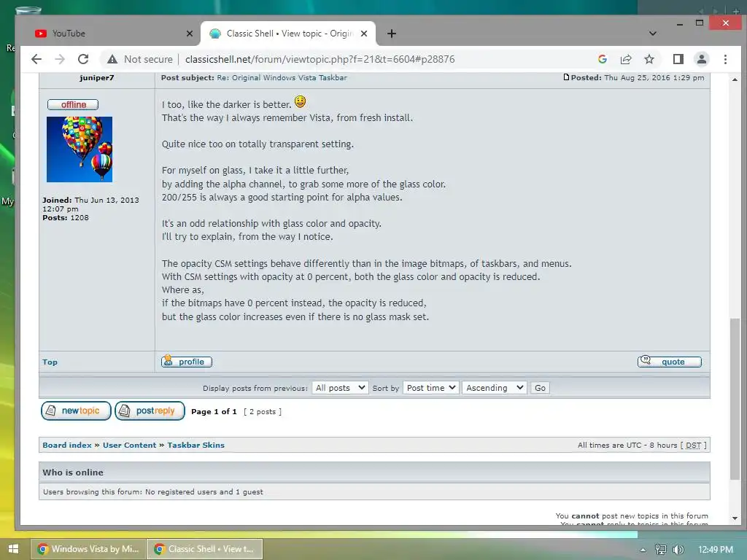The image size is (747, 560).
Task: Click the scrollbar up arrow
Action: 735,79
